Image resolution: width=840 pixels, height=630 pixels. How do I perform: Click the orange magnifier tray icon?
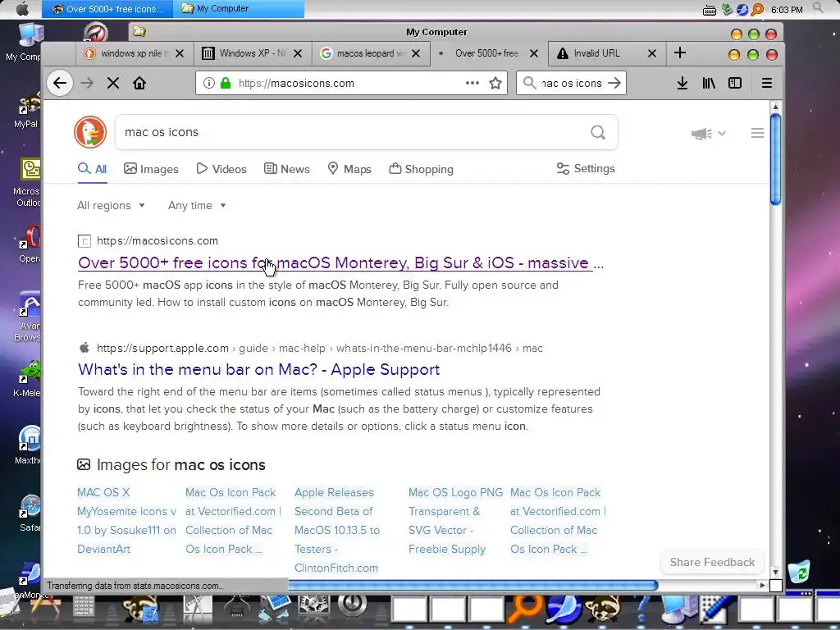(757, 9)
